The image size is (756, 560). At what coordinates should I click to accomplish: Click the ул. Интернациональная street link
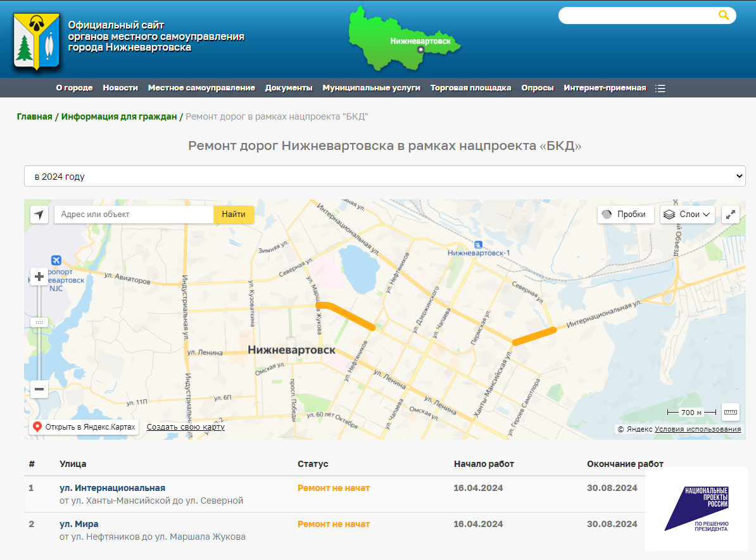coord(112,488)
